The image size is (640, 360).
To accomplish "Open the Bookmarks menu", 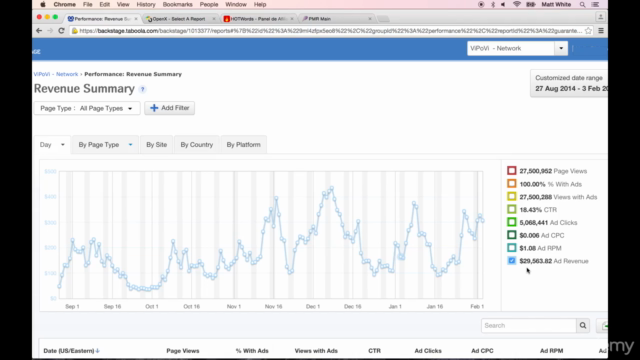I will (177, 4).
